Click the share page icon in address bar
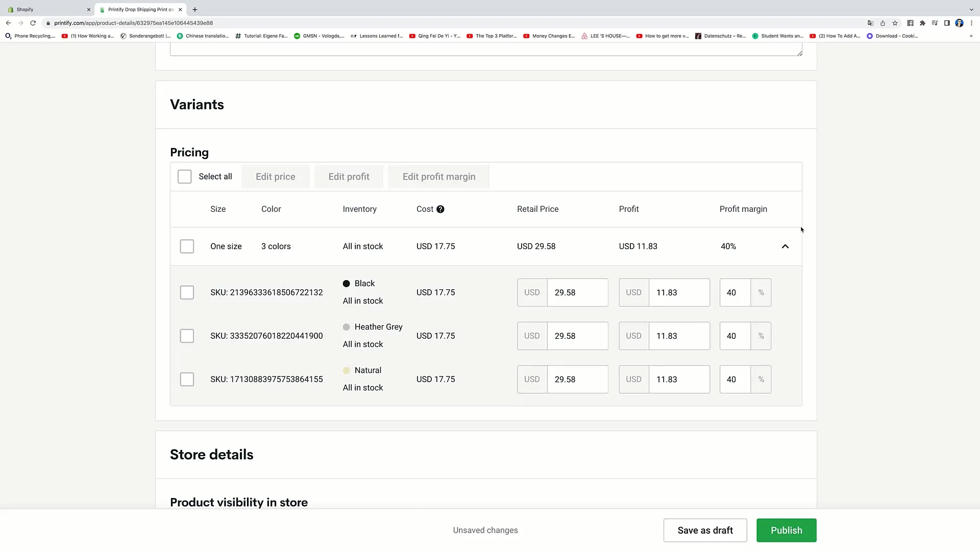 pos(883,23)
